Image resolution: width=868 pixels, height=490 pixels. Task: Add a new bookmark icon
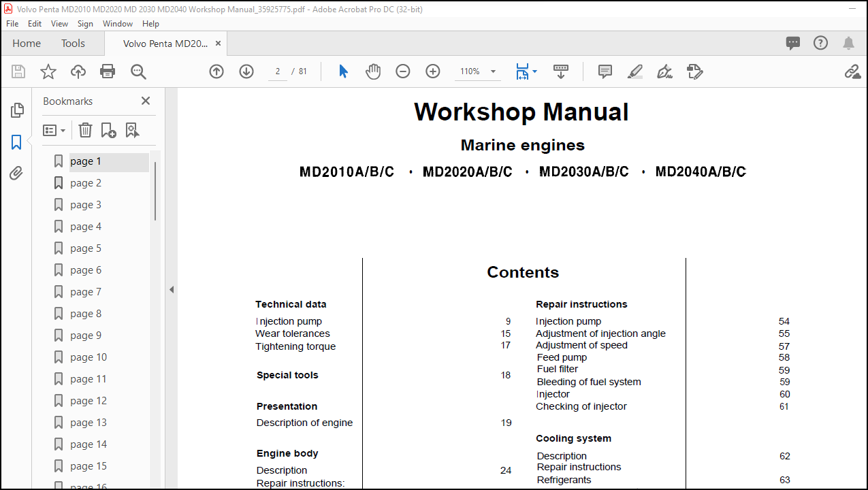tap(108, 130)
